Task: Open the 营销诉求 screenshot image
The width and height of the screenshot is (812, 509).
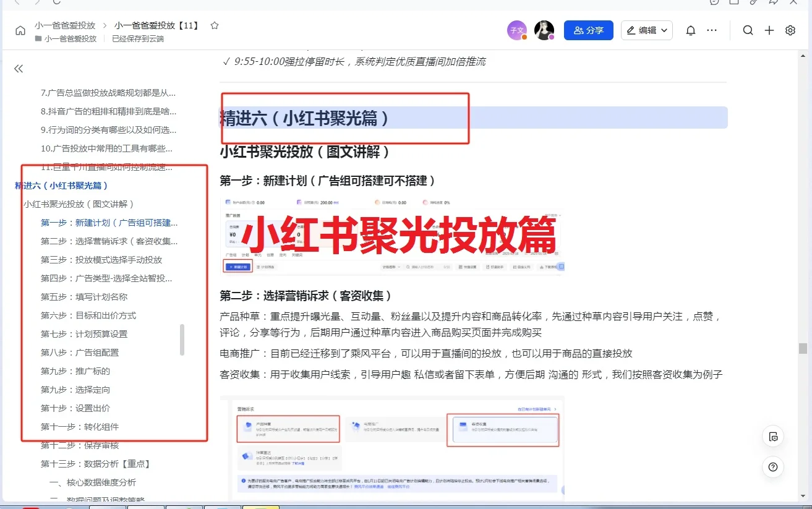Action: click(392, 448)
